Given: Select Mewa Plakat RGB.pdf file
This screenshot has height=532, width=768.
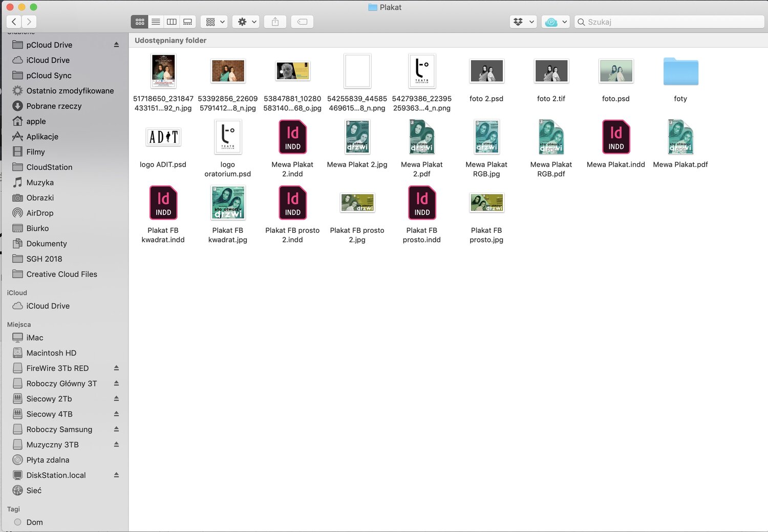Looking at the screenshot, I should 551,137.
